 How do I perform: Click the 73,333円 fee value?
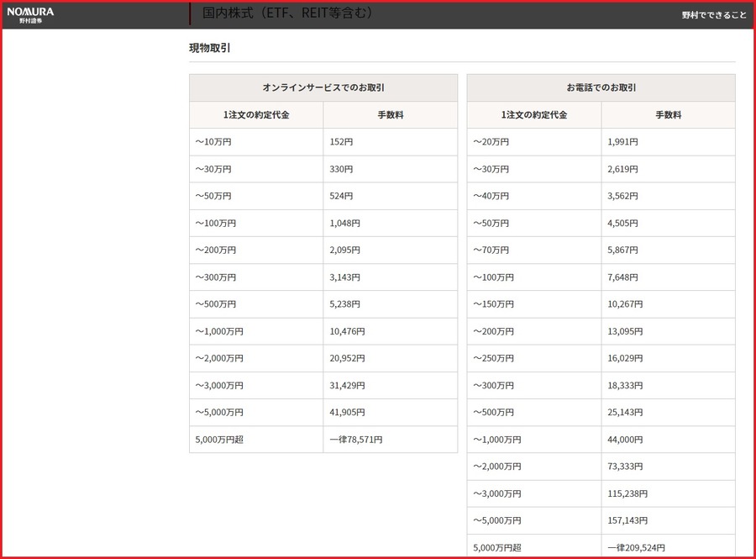[x=625, y=467]
